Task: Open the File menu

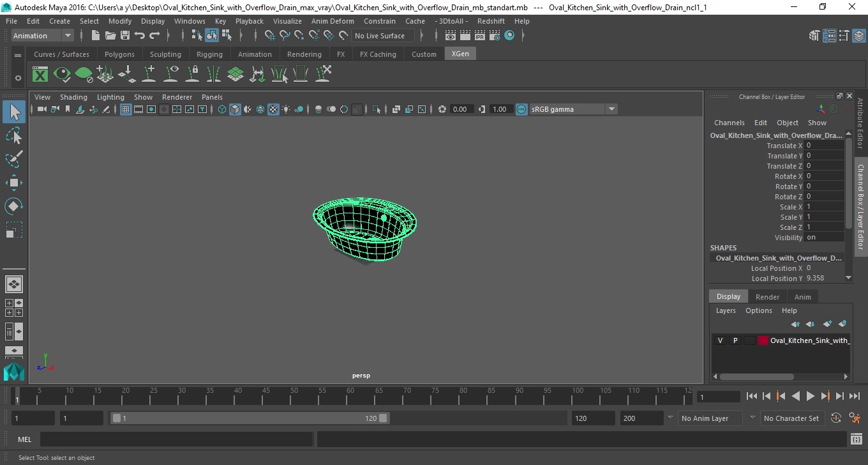Action: point(11,21)
